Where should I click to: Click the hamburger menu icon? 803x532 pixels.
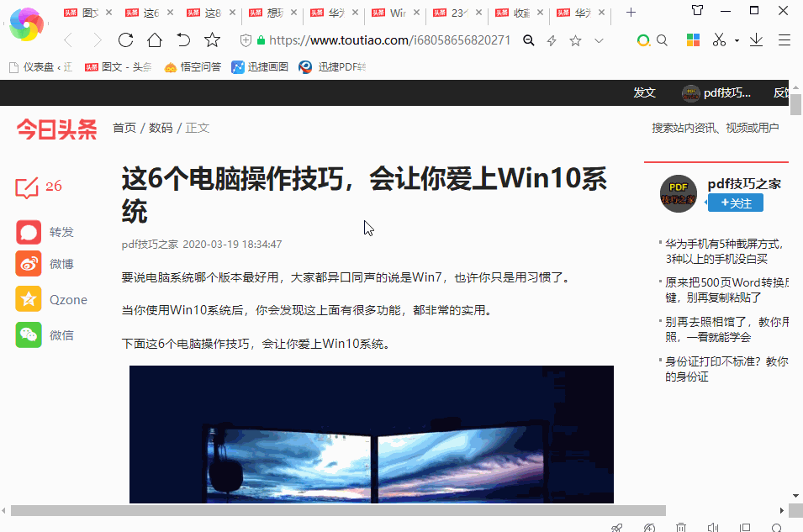[784, 40]
